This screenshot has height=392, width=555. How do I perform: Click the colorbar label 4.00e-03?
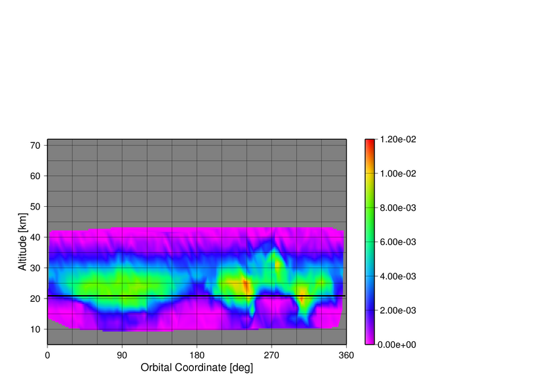(x=398, y=276)
